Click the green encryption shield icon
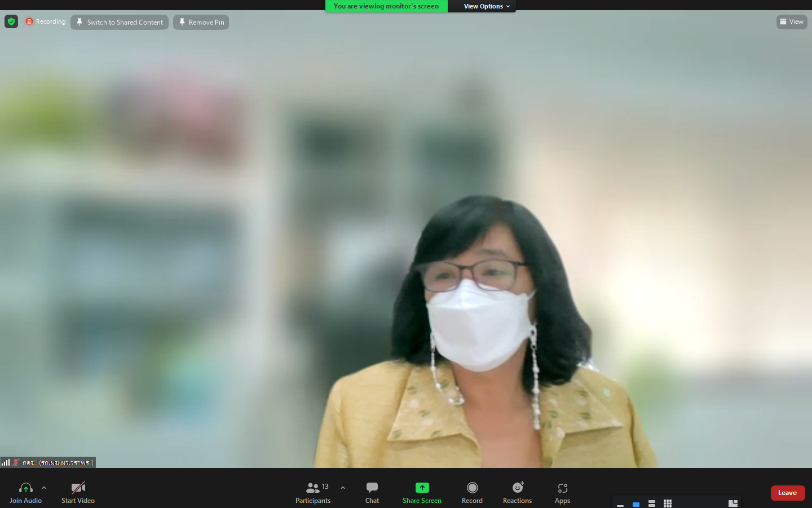Image resolution: width=812 pixels, height=508 pixels. (x=11, y=21)
